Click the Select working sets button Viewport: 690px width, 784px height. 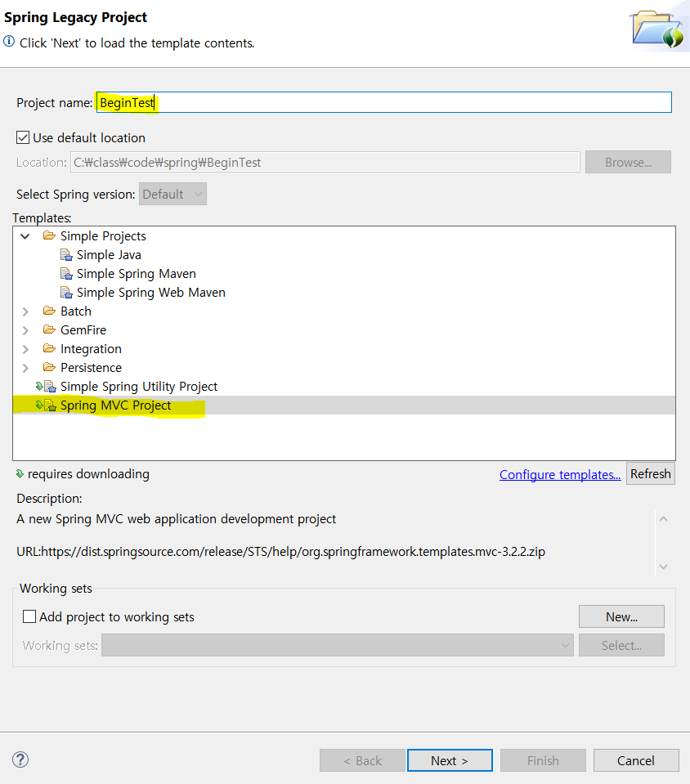click(621, 645)
